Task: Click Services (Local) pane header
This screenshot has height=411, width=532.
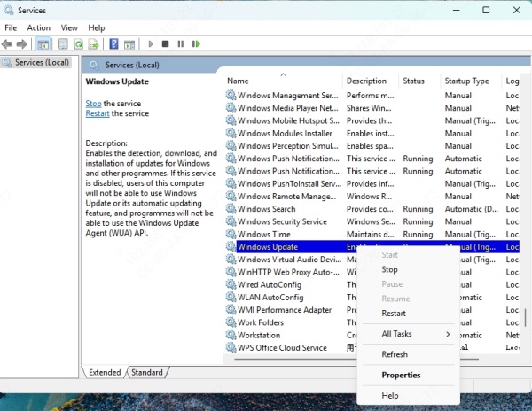Action: point(132,65)
